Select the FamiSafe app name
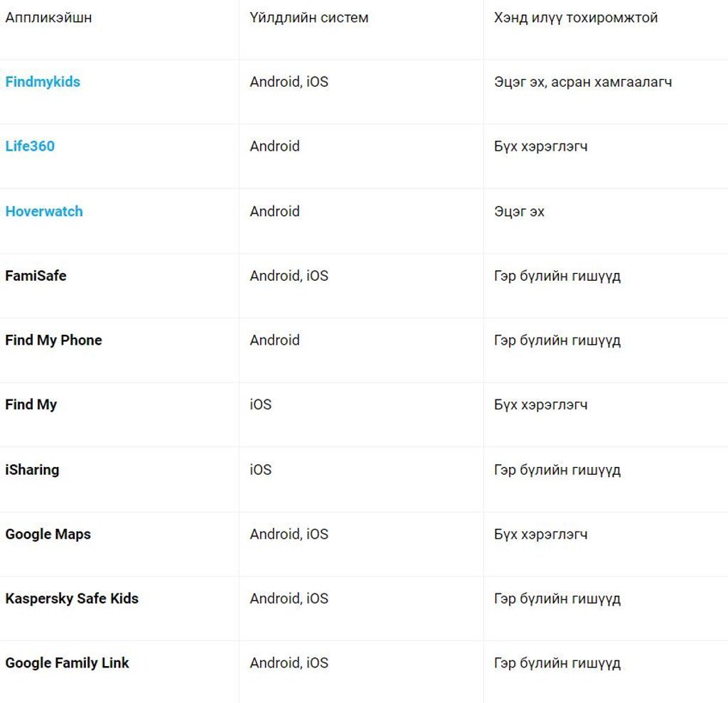The image size is (728, 703). point(36,276)
